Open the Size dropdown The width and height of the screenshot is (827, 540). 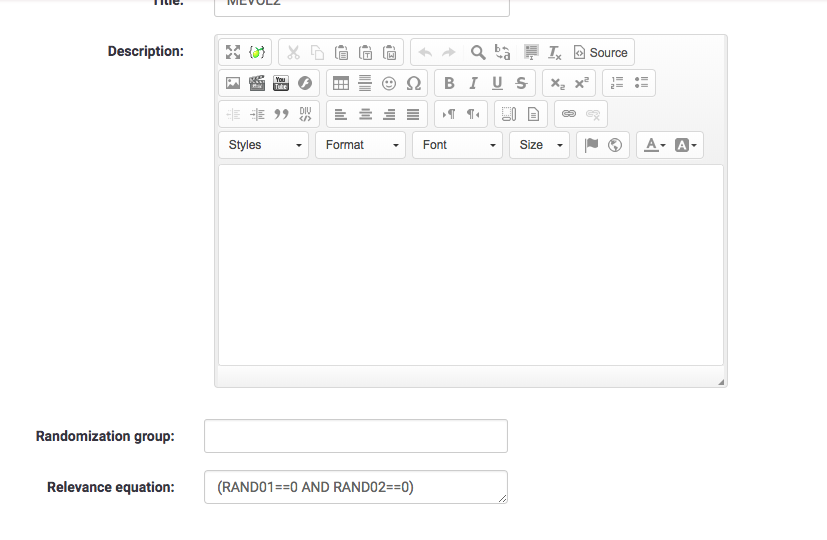click(x=540, y=145)
